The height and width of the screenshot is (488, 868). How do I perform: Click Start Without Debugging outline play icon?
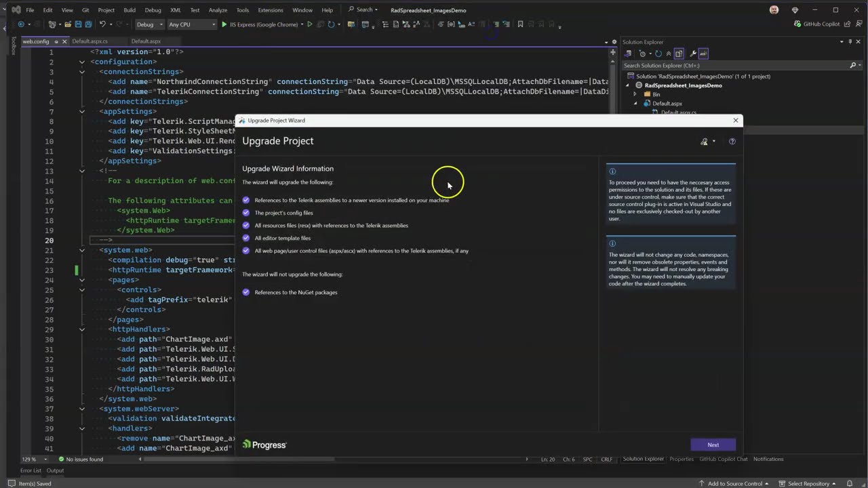click(x=310, y=24)
